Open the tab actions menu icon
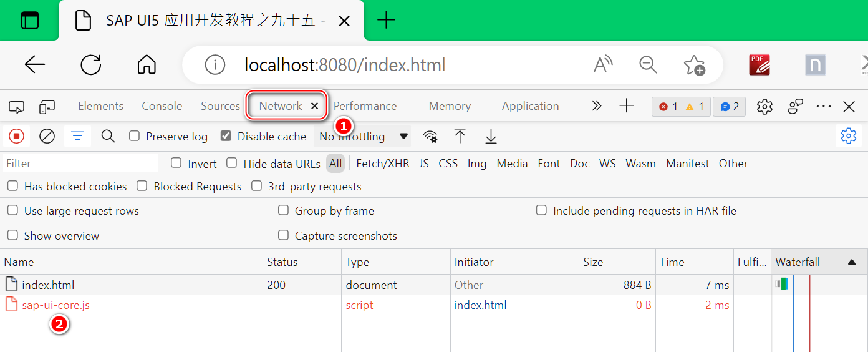 (x=29, y=20)
